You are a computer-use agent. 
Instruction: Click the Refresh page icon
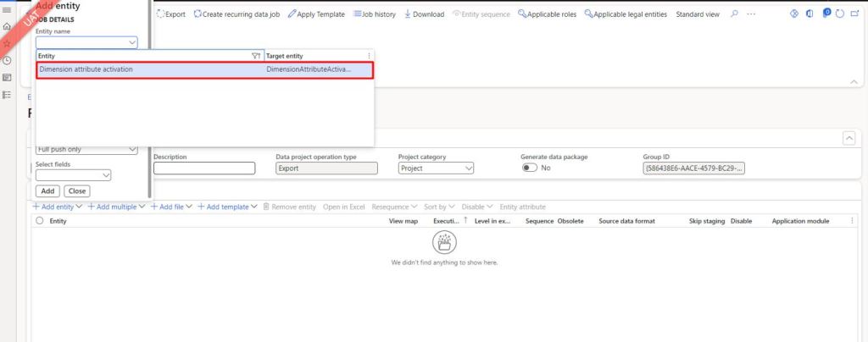click(839, 14)
